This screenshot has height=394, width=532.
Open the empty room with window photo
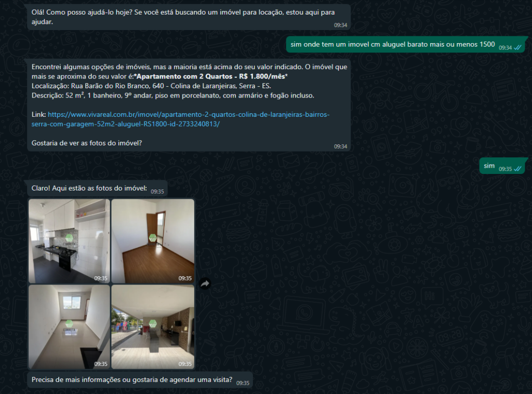[69, 327]
